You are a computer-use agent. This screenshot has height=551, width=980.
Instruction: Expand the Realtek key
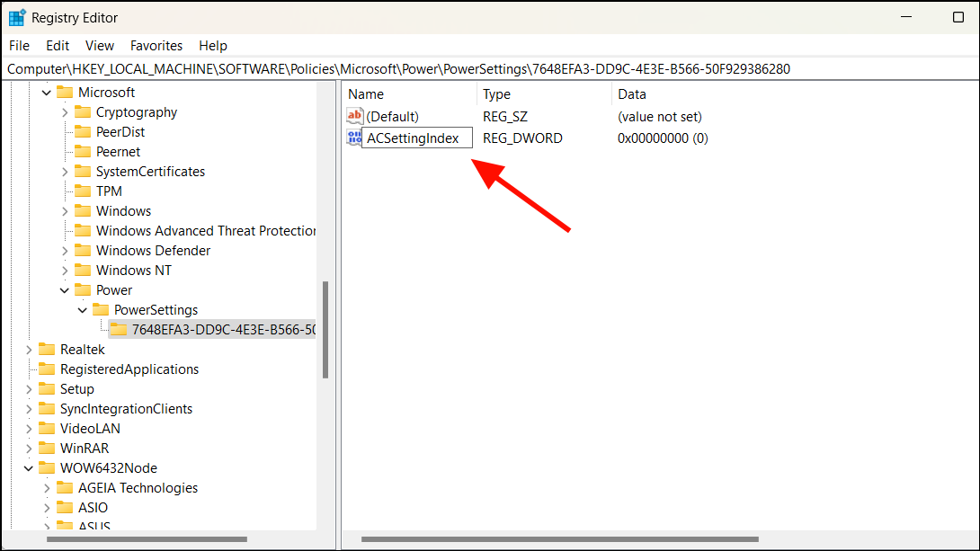click(29, 350)
